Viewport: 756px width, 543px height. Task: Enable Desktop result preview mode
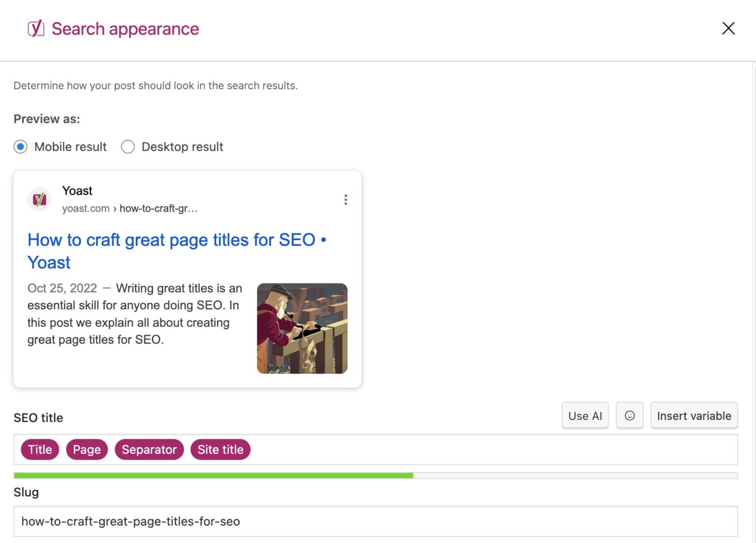click(x=127, y=146)
